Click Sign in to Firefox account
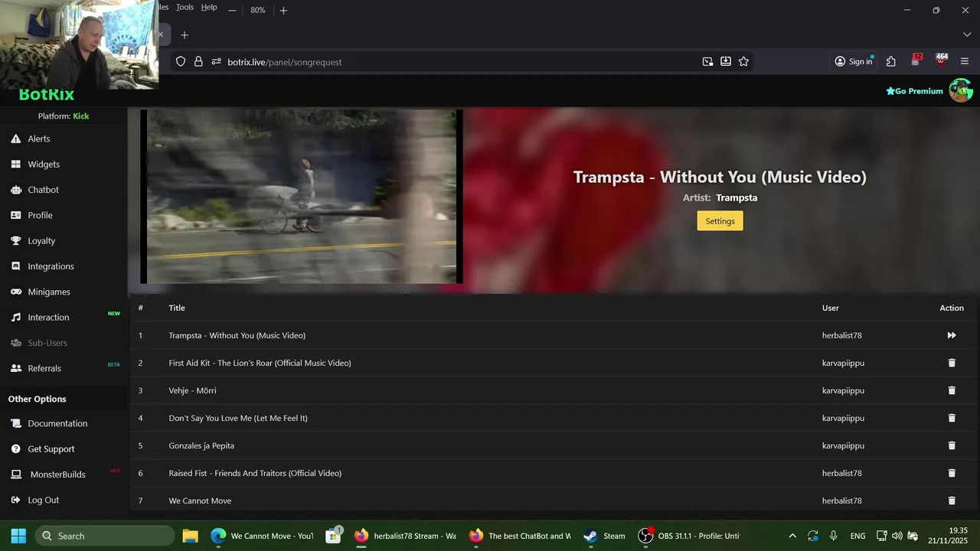This screenshot has height=551, width=980. tap(853, 61)
